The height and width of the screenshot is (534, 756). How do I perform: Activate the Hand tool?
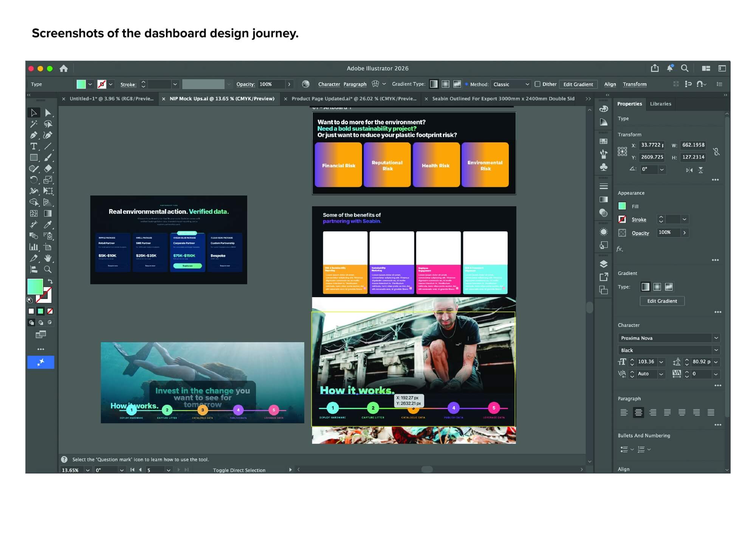48,258
